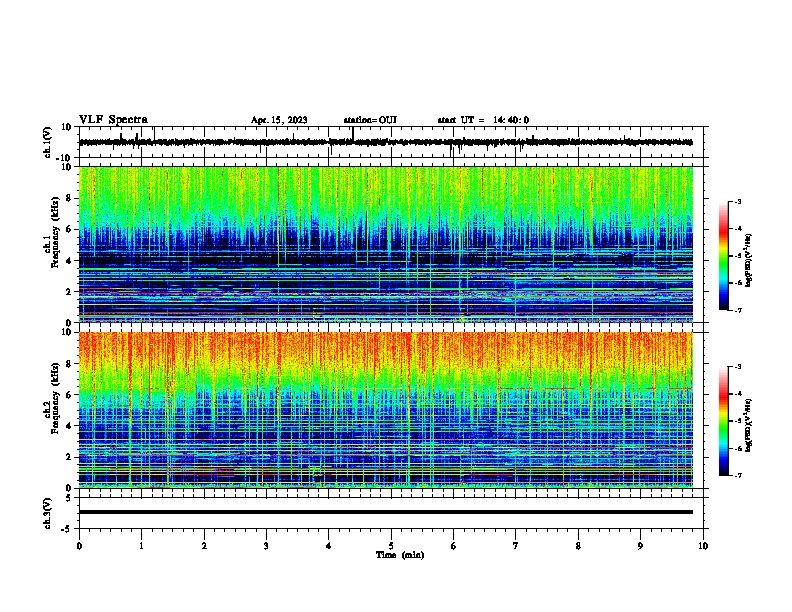Click time axis tick label "8"
792x612 pixels.
point(578,546)
